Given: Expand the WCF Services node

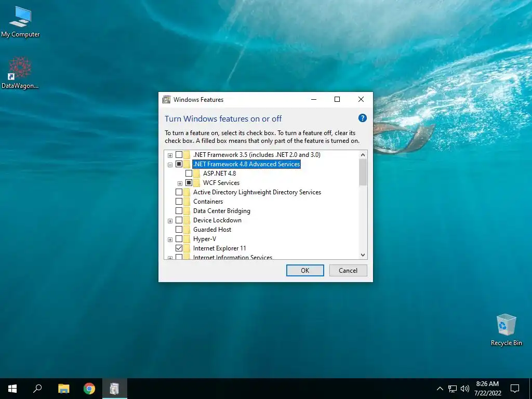Looking at the screenshot, I should pyautogui.click(x=180, y=183).
